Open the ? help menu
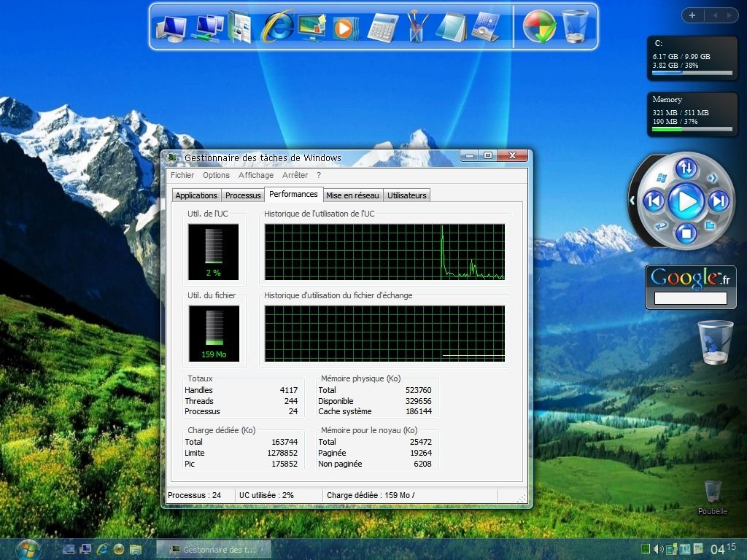747x560 pixels. [x=319, y=175]
